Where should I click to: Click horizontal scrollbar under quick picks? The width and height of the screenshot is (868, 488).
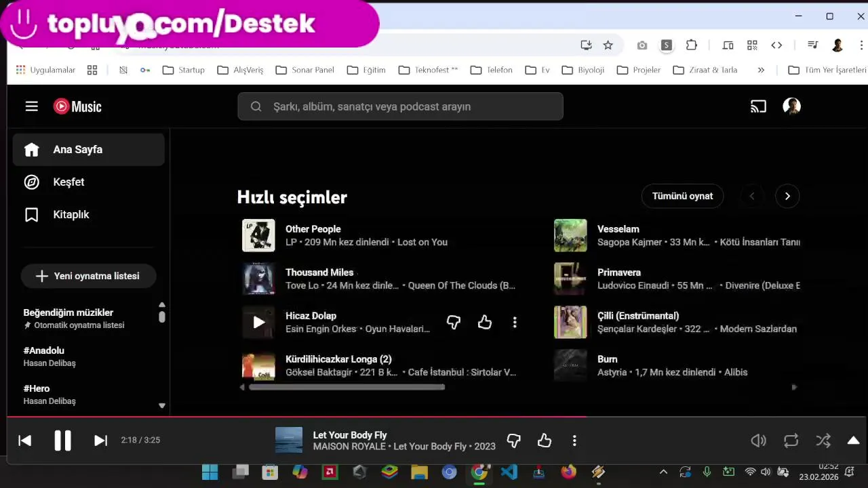(x=347, y=388)
